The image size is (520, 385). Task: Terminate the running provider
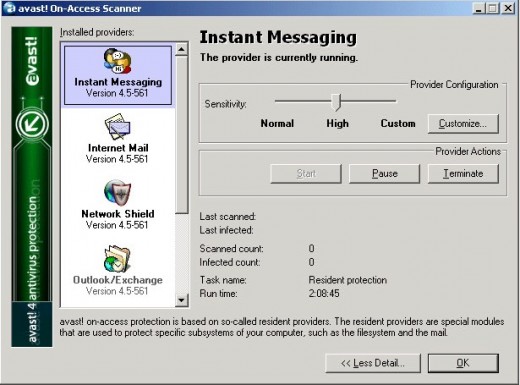point(463,173)
